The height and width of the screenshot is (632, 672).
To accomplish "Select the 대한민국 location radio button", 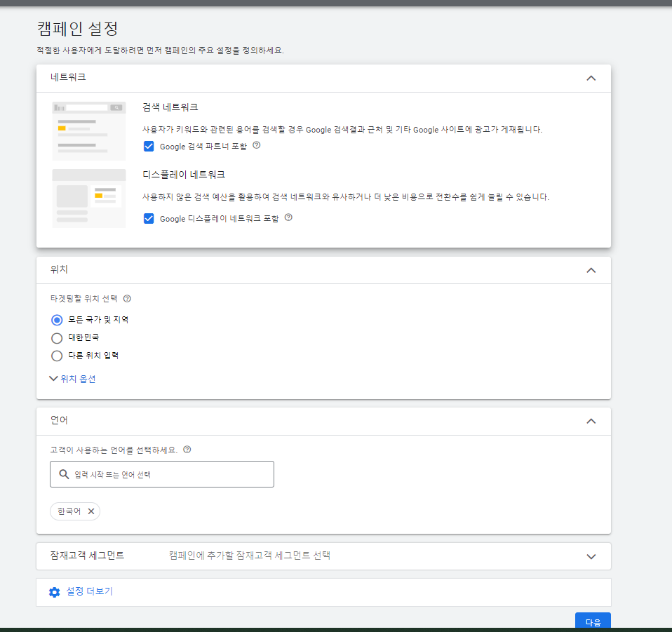I will coord(56,337).
